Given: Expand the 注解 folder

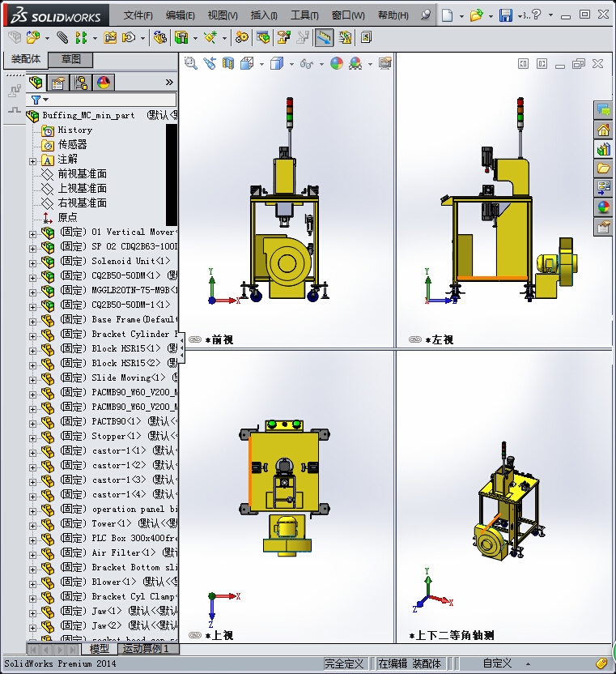Looking at the screenshot, I should click(32, 161).
